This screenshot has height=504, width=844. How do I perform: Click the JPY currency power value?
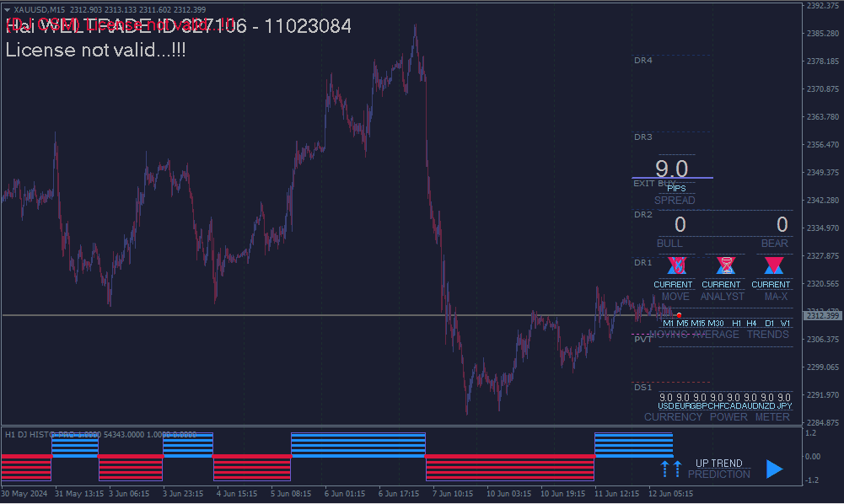coord(784,398)
